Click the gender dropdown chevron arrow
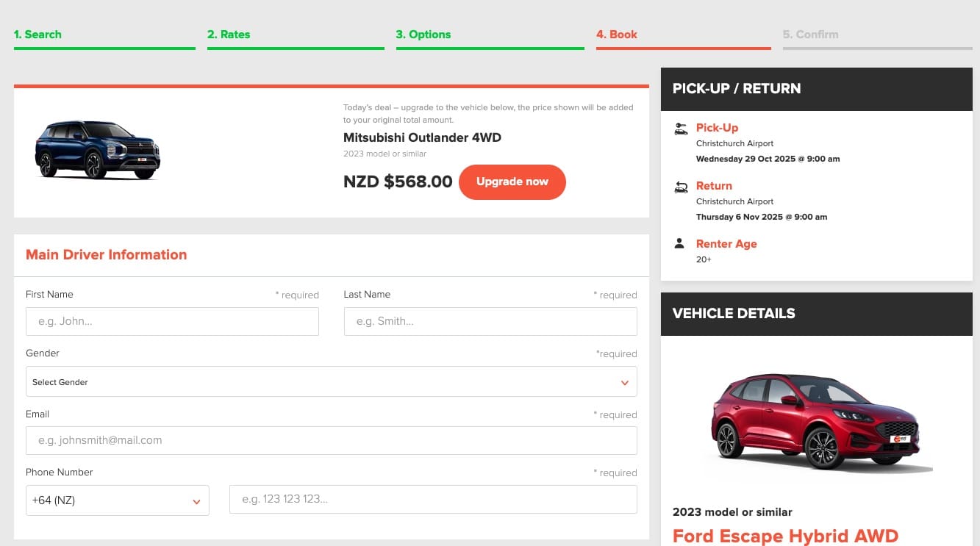 624,383
